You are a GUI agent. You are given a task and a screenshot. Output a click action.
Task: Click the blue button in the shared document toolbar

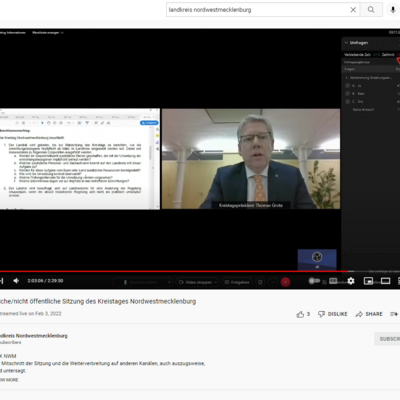(149, 123)
